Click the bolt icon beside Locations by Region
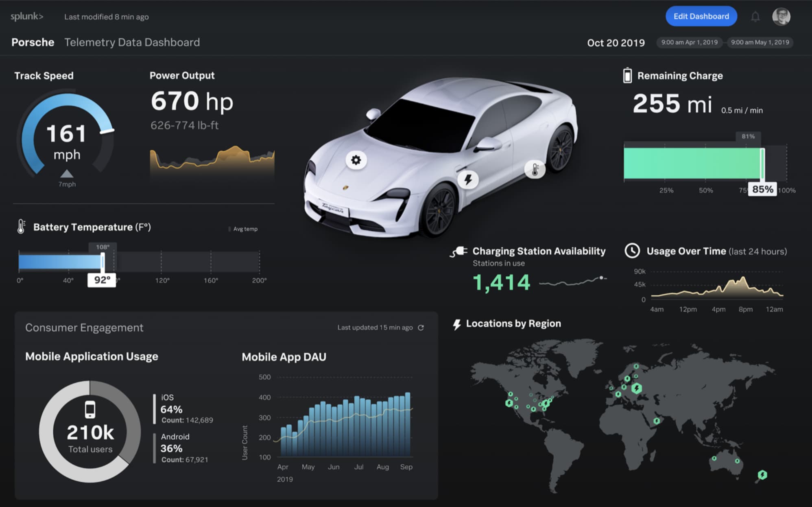 pyautogui.click(x=457, y=324)
